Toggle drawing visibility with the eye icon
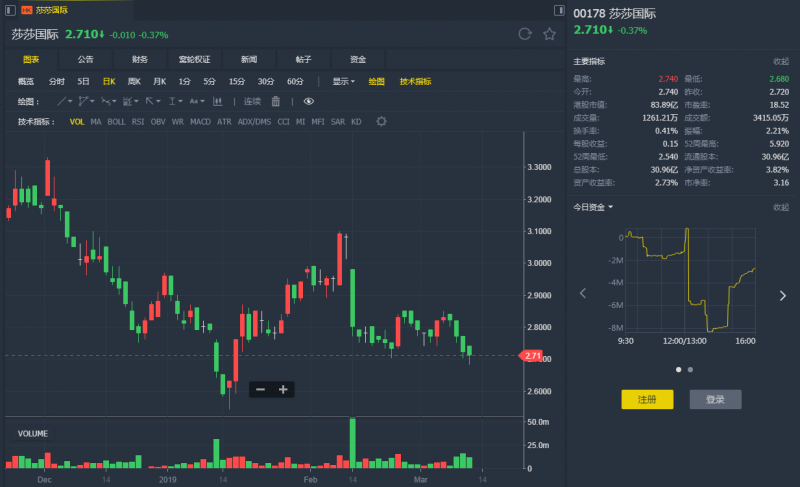The image size is (800, 487). (309, 101)
